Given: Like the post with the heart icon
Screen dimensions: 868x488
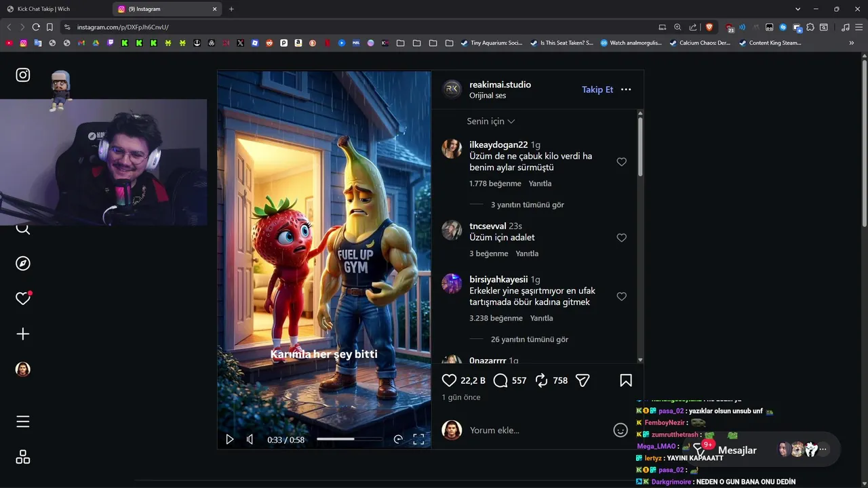Looking at the screenshot, I should (449, 380).
